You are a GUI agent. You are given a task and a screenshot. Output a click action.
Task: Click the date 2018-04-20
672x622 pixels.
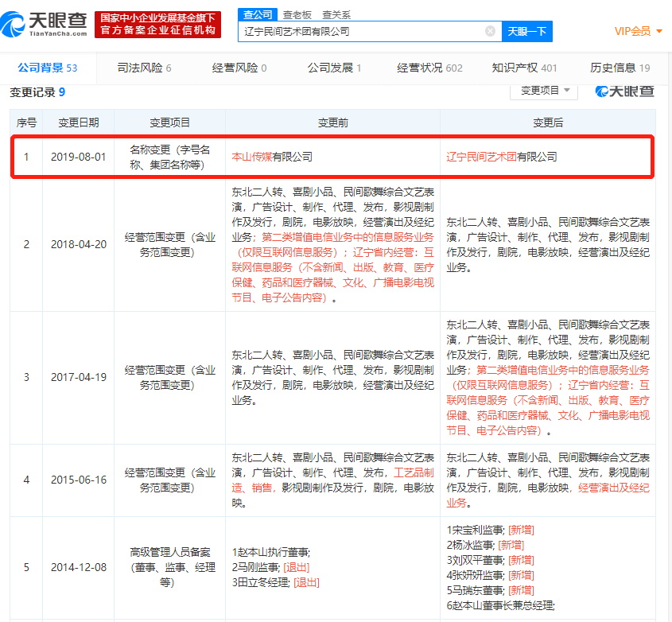[x=79, y=244]
